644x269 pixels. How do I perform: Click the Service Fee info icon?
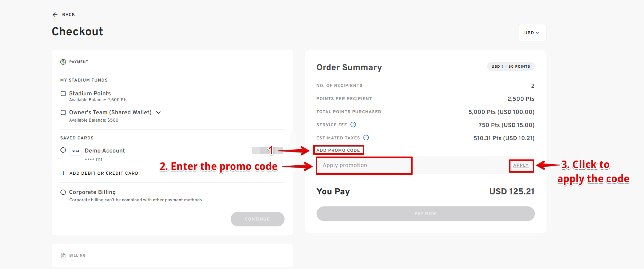pyautogui.click(x=353, y=124)
